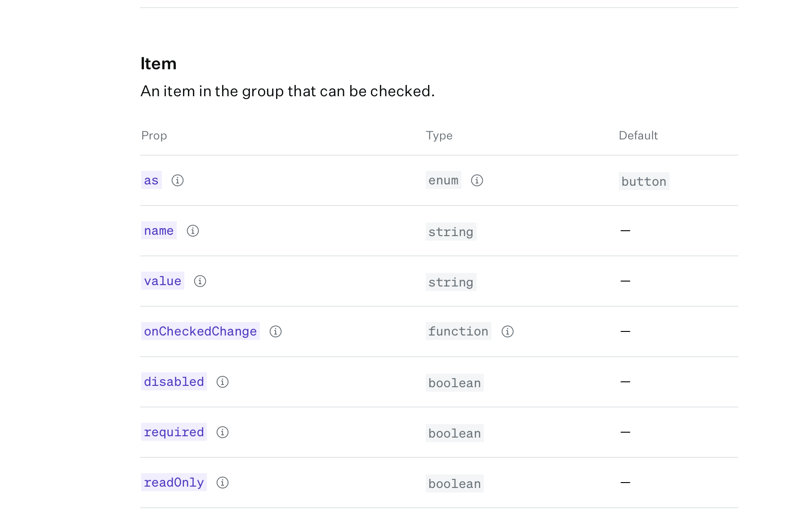The width and height of the screenshot is (812, 510).
Task: Click the button default value badge
Action: [644, 181]
